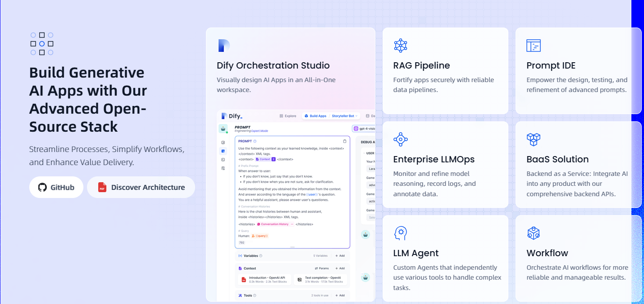Click the Workflow cube icon

point(534,233)
